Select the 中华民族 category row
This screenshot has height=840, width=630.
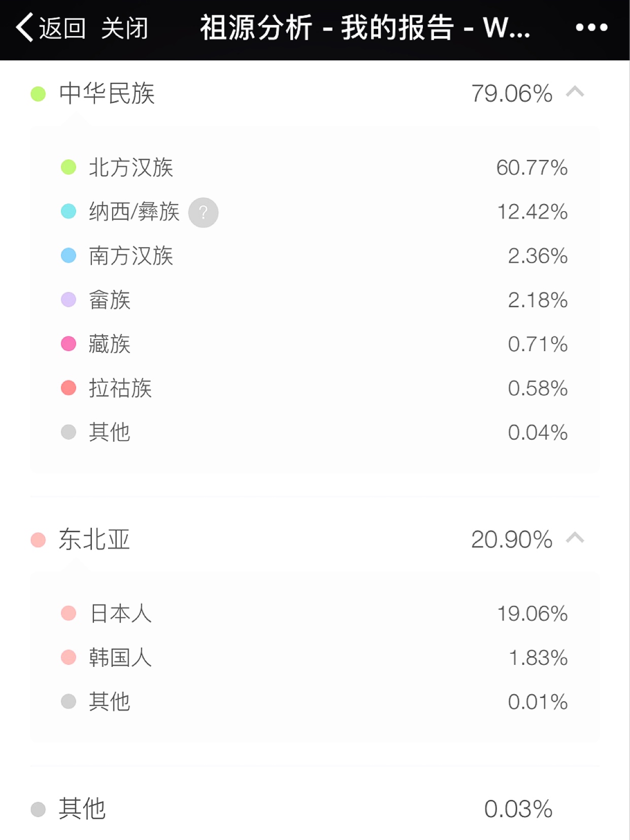(315, 93)
